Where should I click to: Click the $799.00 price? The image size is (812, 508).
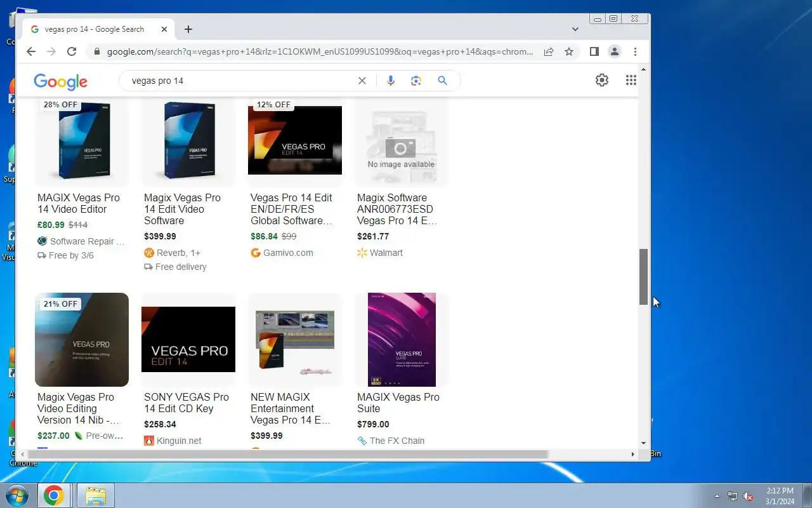373,424
